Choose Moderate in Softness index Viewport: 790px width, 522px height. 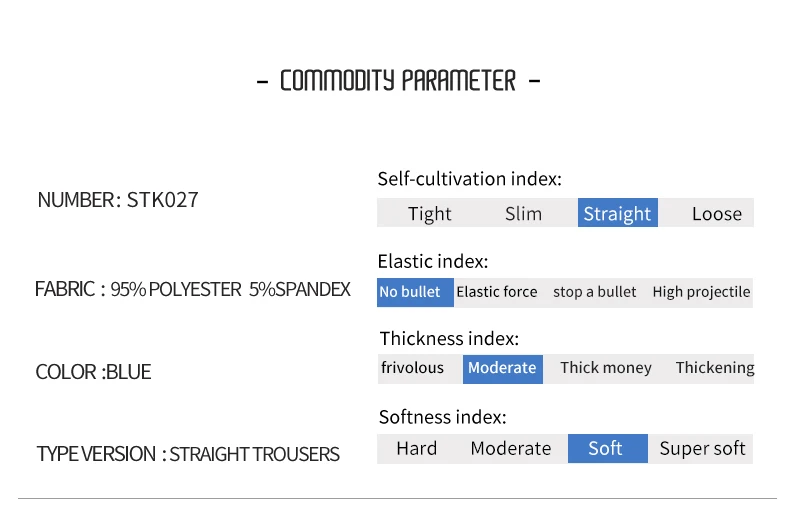point(511,448)
